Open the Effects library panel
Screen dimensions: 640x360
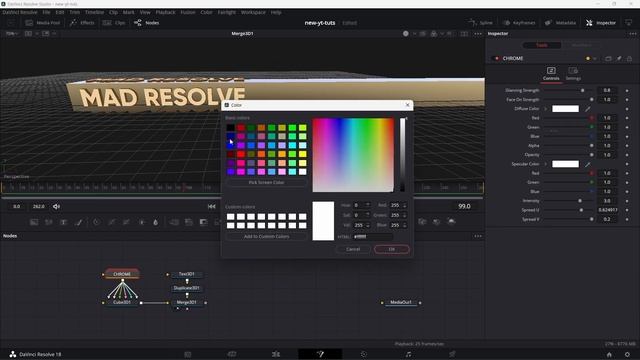coord(82,23)
